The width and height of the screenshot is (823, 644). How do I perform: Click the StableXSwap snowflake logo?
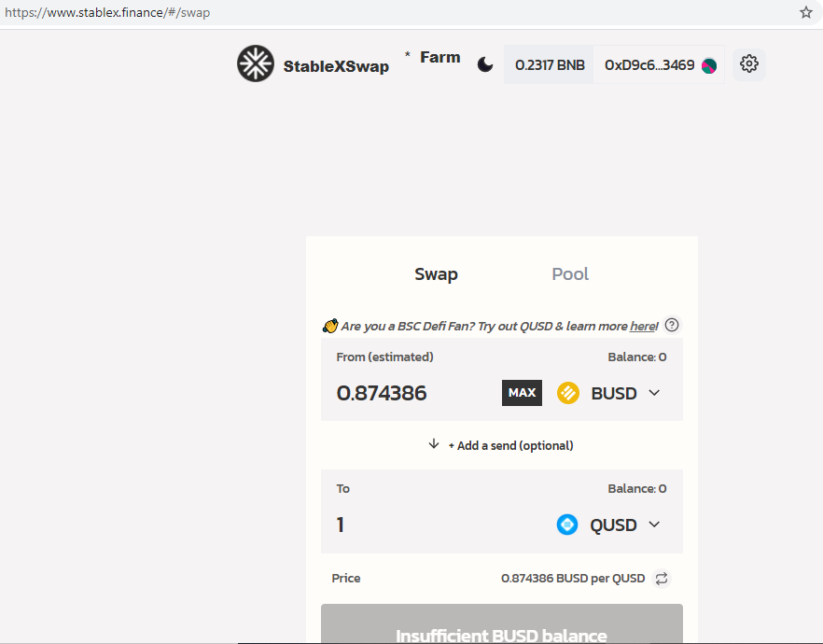click(255, 63)
